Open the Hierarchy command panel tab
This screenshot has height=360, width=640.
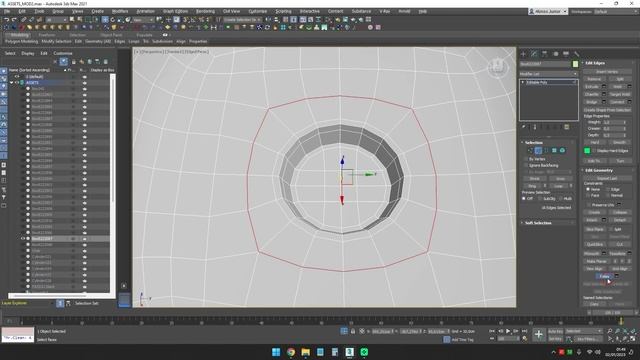pos(544,54)
